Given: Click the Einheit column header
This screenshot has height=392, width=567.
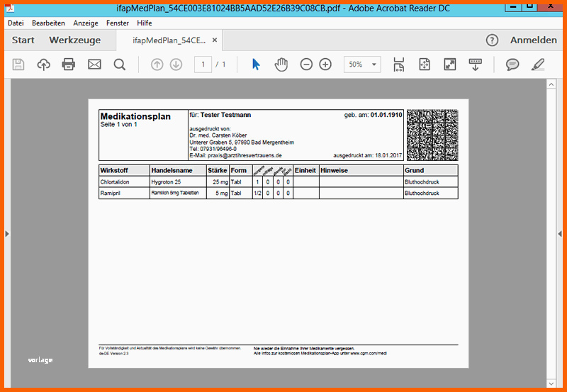Looking at the screenshot, I should point(305,170).
